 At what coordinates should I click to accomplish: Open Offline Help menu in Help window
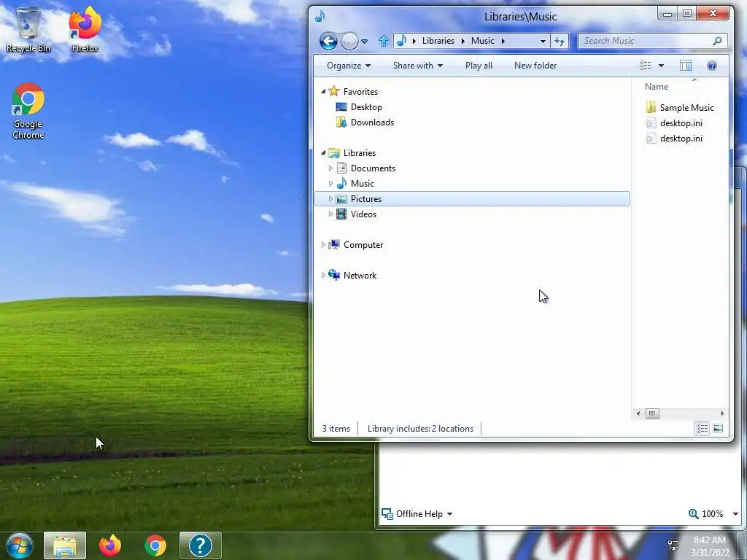click(x=417, y=514)
